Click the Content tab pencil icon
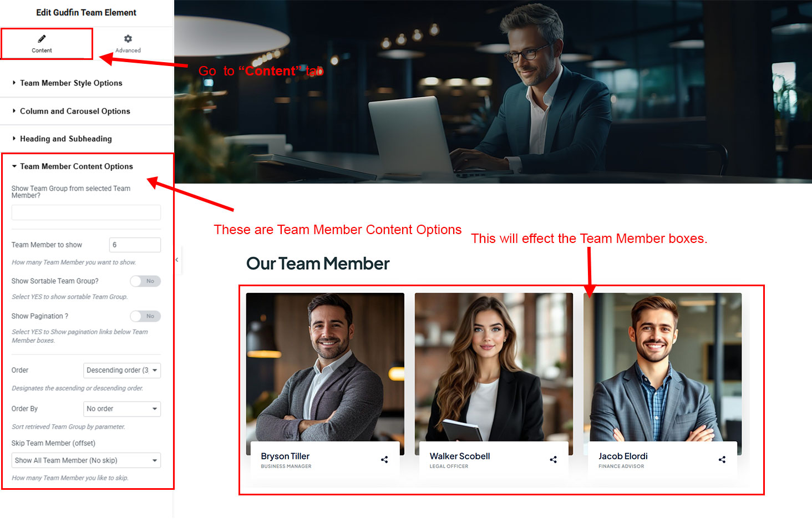This screenshot has height=522, width=812. click(x=42, y=39)
